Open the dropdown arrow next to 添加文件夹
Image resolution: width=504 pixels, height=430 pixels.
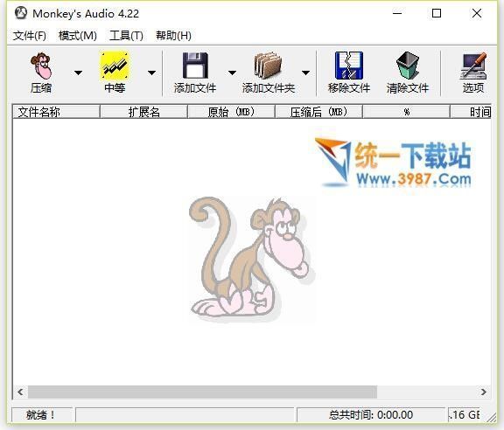click(x=305, y=73)
